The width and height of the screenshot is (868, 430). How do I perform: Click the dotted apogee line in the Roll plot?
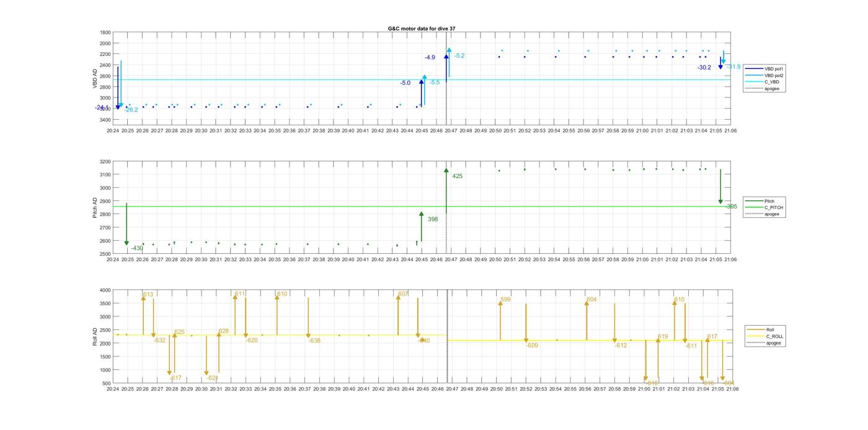tap(447, 336)
